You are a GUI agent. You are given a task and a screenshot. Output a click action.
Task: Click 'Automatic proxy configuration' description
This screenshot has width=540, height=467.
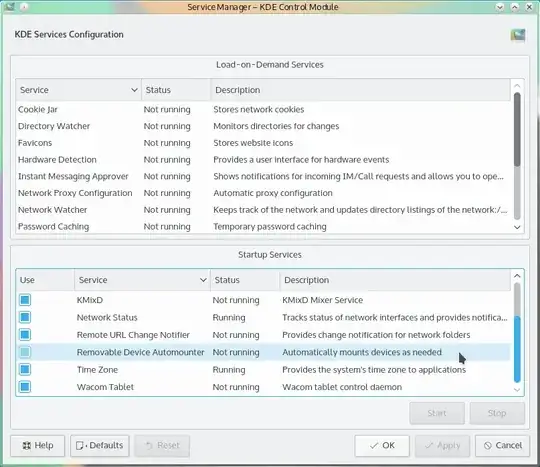coord(273,193)
